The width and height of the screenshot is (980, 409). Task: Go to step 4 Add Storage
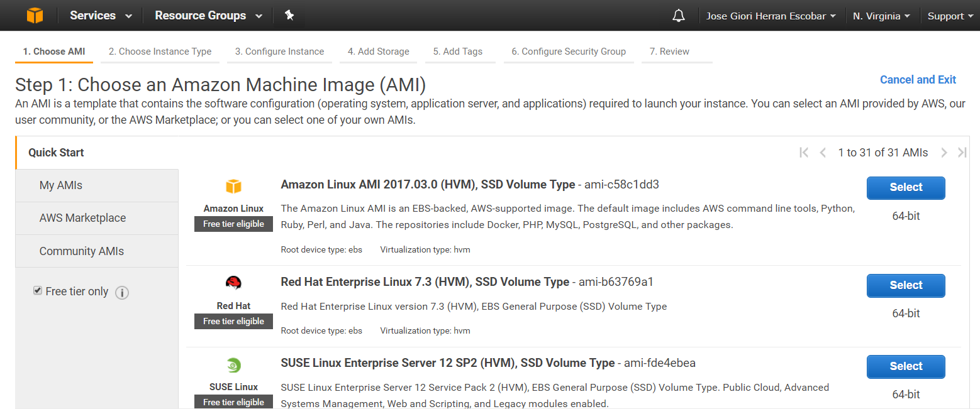click(x=378, y=52)
